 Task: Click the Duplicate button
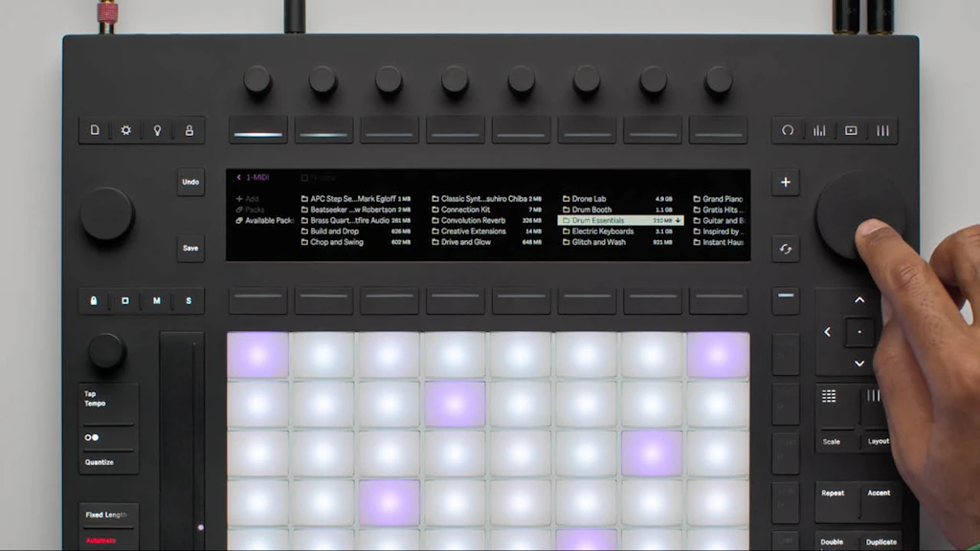pos(880,542)
